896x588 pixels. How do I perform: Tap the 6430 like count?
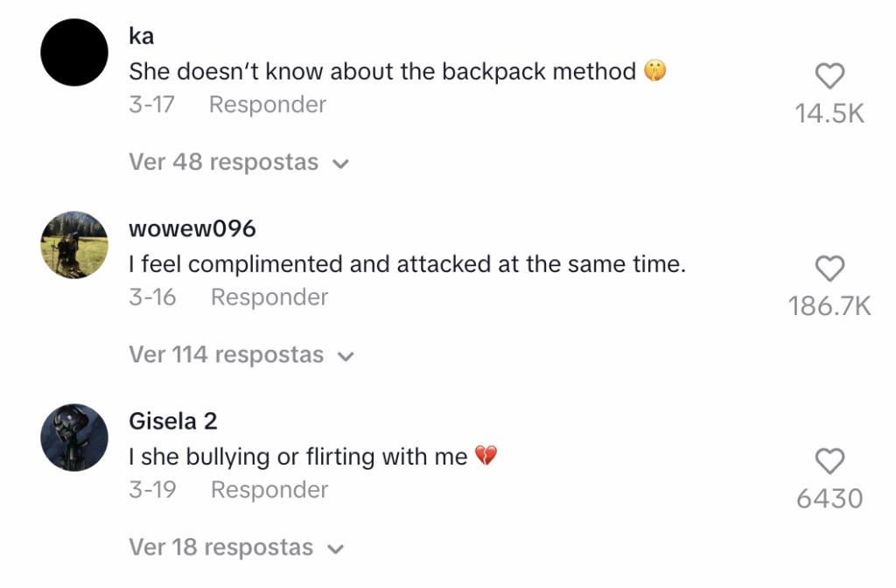click(x=829, y=499)
